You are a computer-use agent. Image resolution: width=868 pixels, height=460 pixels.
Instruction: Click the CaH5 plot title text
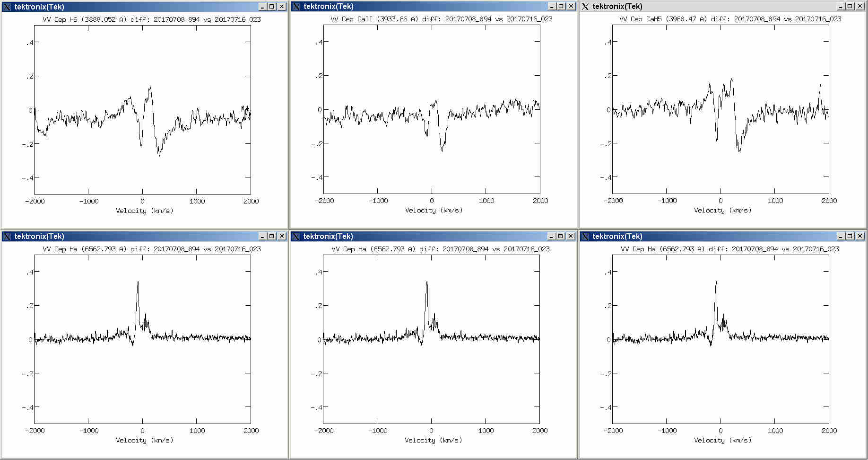730,19
